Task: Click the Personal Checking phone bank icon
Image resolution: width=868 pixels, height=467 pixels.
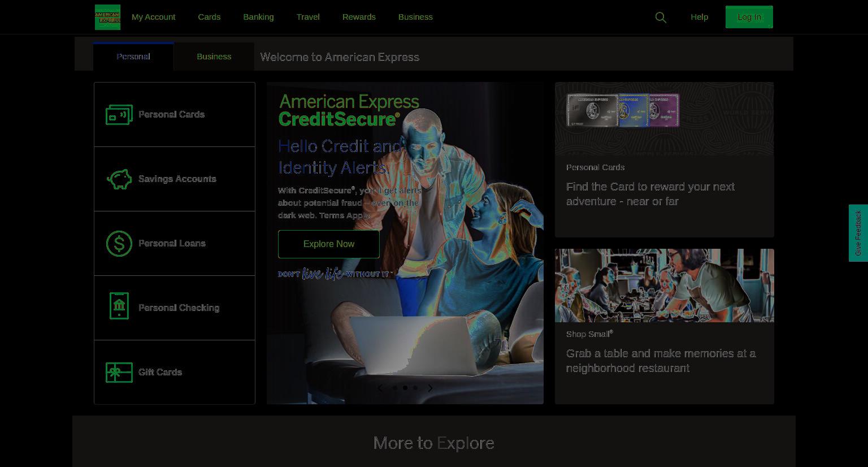Action: (x=119, y=306)
